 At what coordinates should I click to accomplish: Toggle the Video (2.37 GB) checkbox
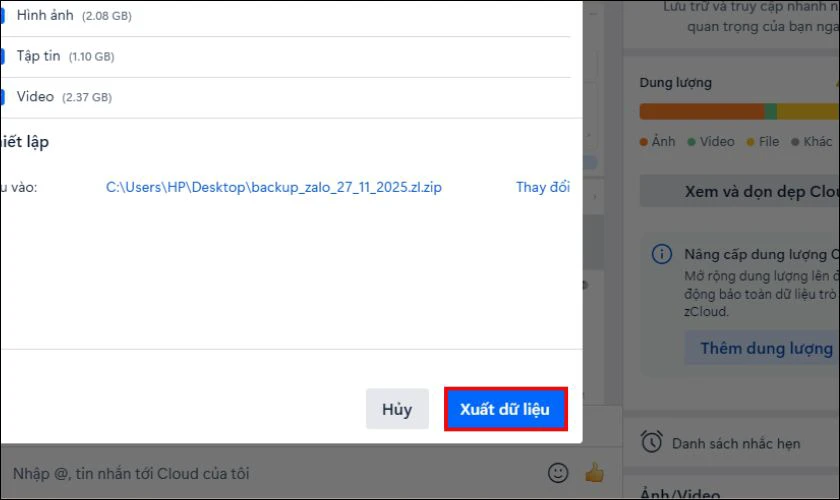pos(2,97)
